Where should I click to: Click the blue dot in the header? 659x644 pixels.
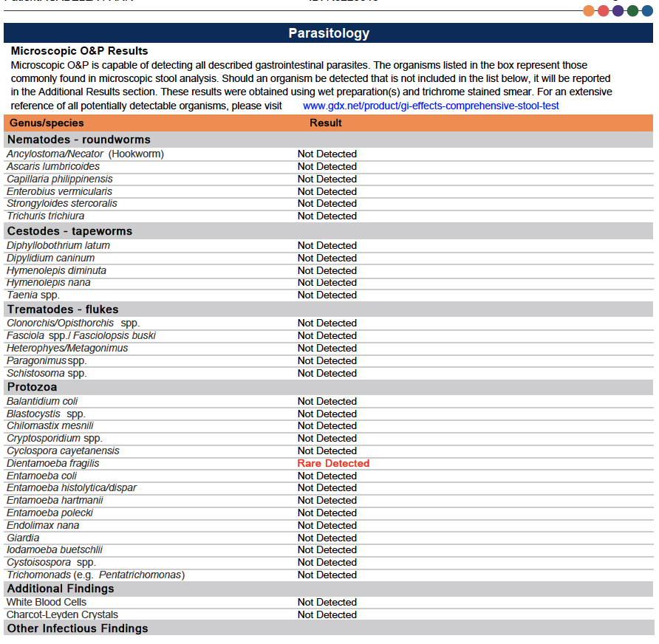[647, 10]
